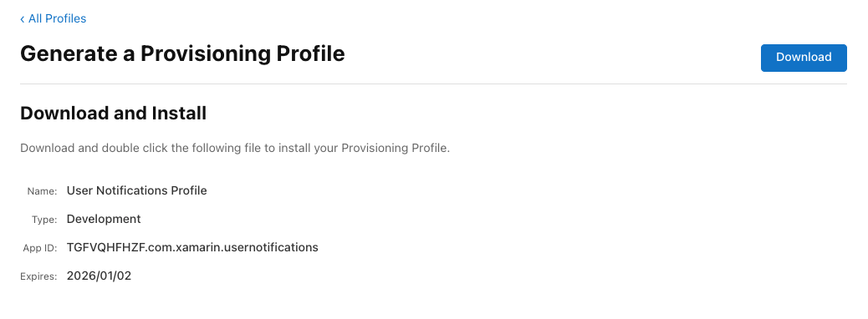The image size is (868, 319).
Task: Click the Download and Install subheading
Action: pos(113,114)
